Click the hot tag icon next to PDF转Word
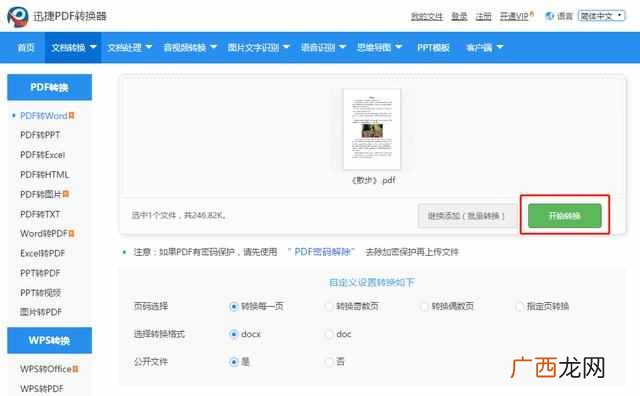The height and width of the screenshot is (396, 640). [x=71, y=116]
